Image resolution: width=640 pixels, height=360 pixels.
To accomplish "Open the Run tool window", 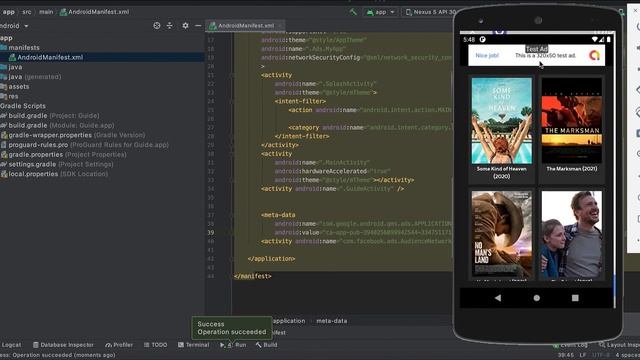I will [x=233, y=345].
